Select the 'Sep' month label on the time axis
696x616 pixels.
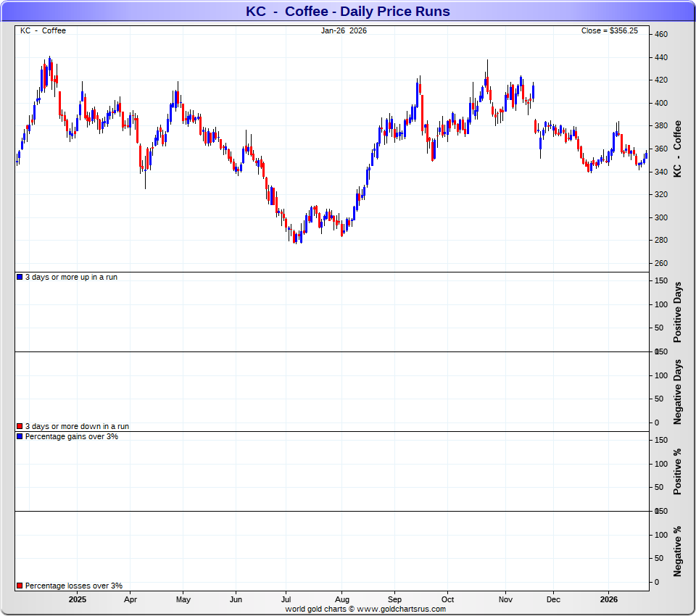(394, 600)
